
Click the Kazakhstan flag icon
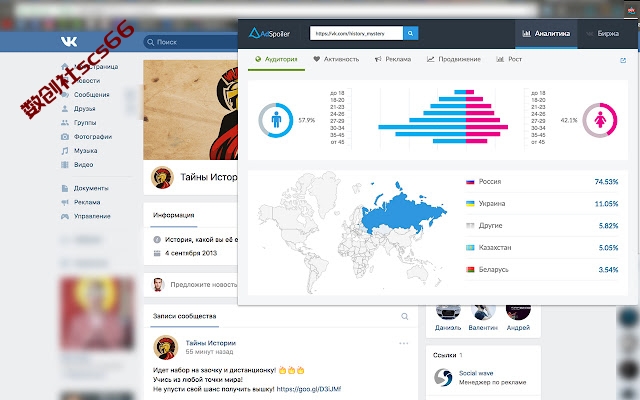(x=470, y=247)
